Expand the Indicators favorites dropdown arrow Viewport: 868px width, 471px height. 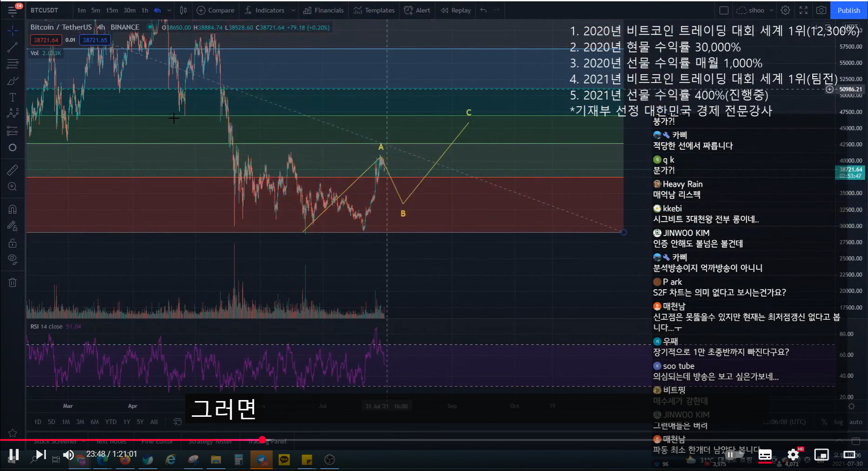[x=293, y=10]
